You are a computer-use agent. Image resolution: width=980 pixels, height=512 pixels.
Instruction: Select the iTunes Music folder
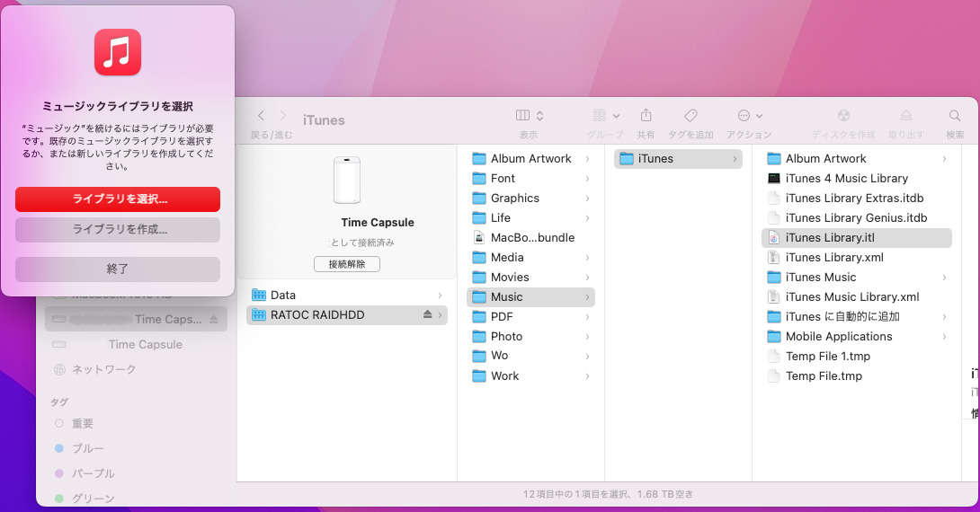pyautogui.click(x=856, y=278)
